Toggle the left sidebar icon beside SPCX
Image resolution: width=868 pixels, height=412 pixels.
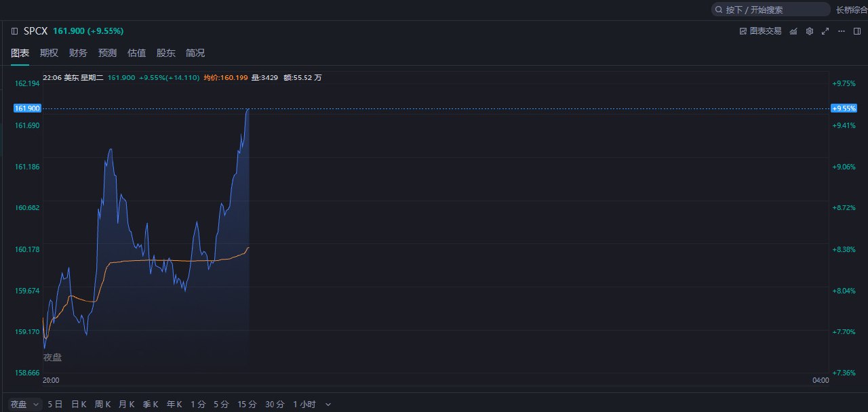14,31
